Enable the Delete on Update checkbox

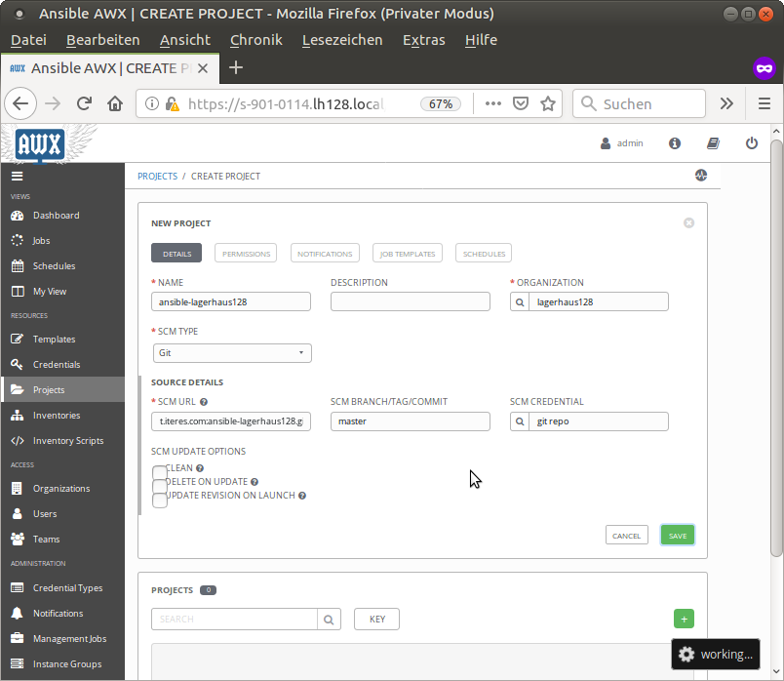pyautogui.click(x=160, y=486)
